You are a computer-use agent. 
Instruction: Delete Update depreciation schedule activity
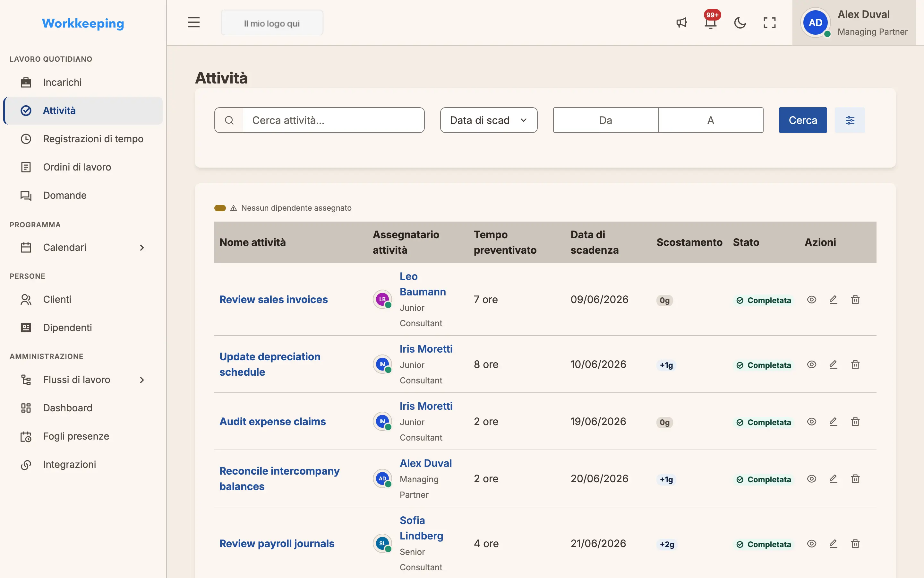855,364
